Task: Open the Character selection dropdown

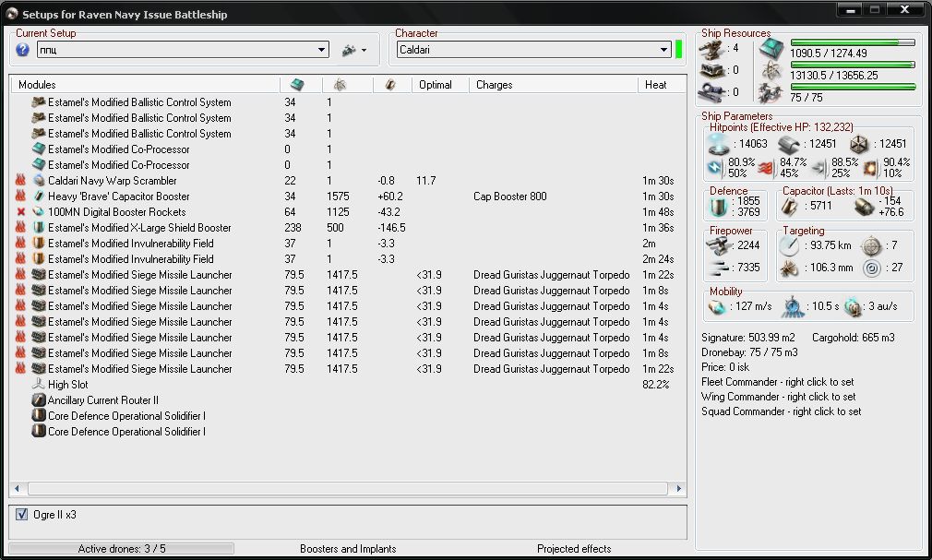Action: point(664,50)
